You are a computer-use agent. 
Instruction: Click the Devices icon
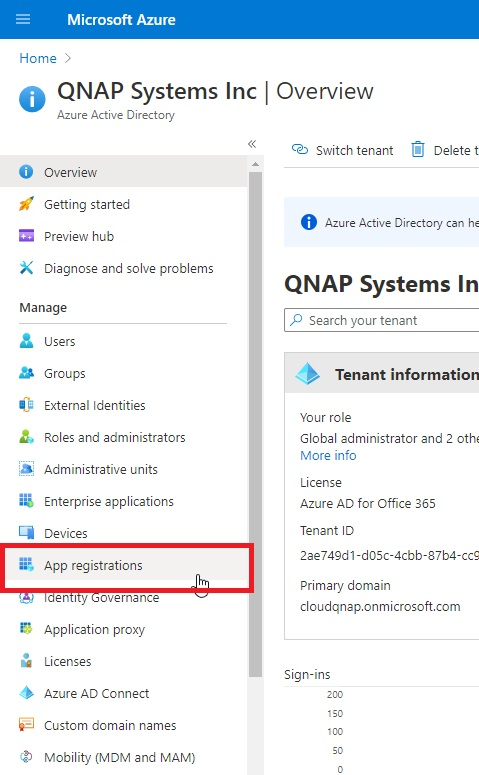tap(26, 533)
